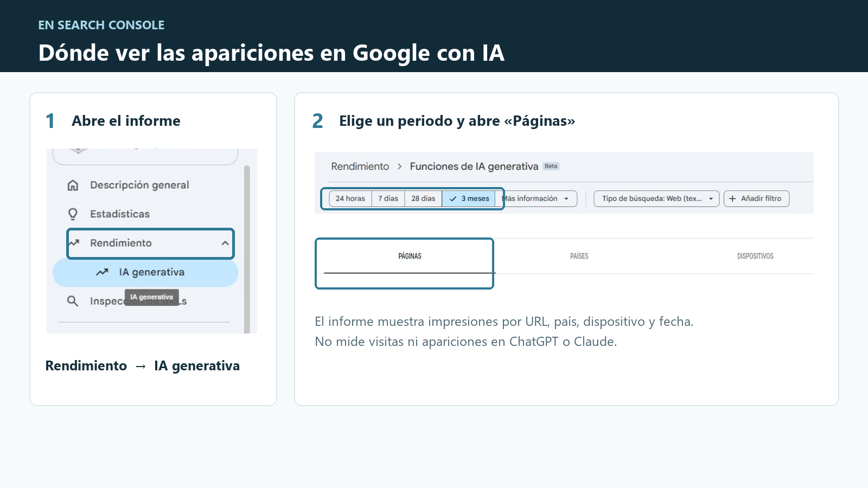Screen dimensions: 868x488
Task: Select the 28 días time range
Action: [423, 198]
